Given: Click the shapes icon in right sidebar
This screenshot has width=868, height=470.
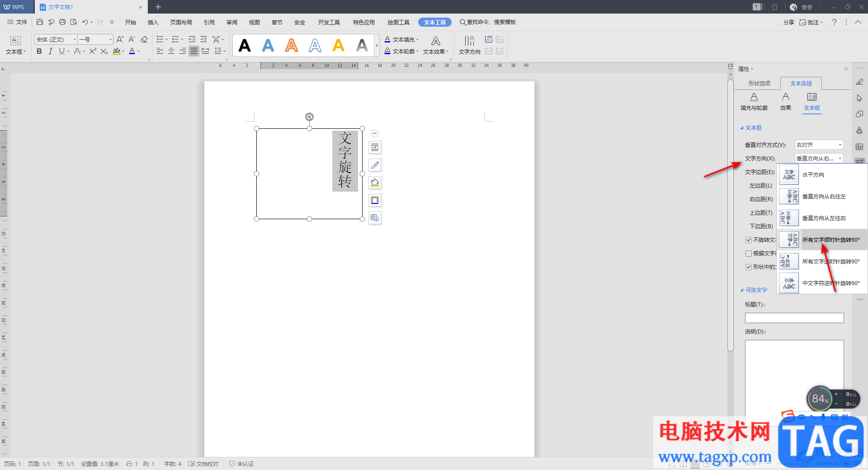Looking at the screenshot, I should coord(859,114).
